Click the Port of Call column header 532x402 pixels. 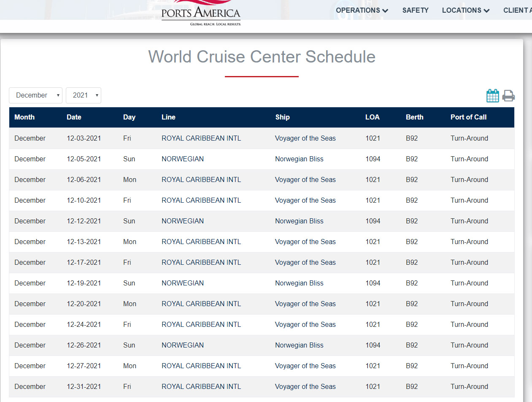[x=468, y=117]
